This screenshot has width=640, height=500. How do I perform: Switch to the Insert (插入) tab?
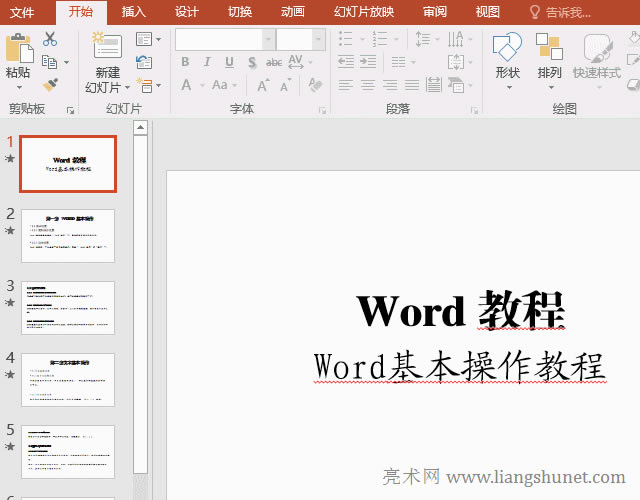pyautogui.click(x=133, y=12)
